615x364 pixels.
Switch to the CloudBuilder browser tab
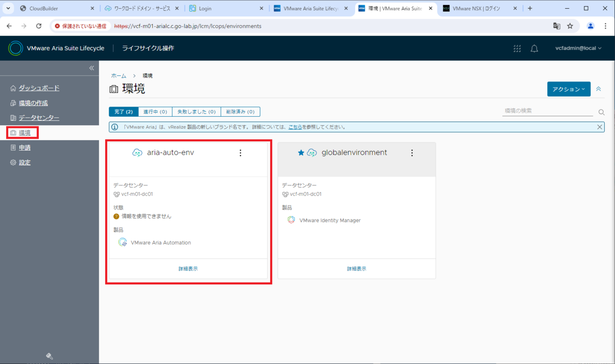[56, 9]
